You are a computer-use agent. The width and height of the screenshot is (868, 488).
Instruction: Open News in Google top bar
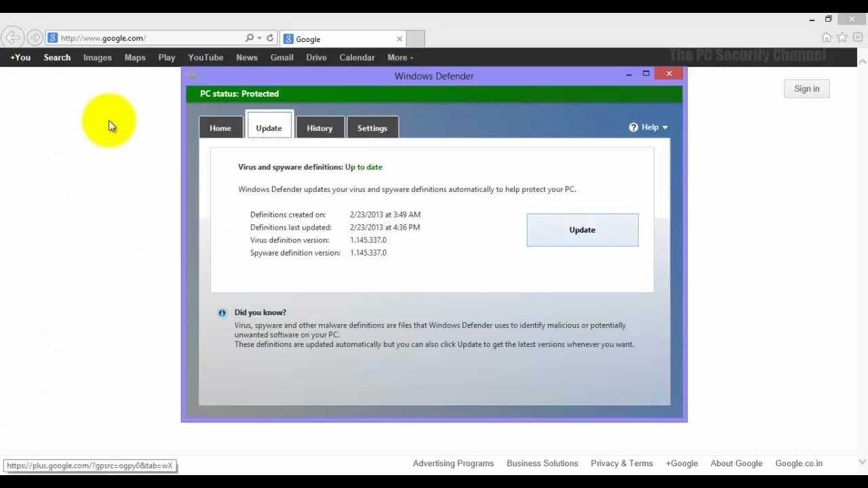[247, 58]
